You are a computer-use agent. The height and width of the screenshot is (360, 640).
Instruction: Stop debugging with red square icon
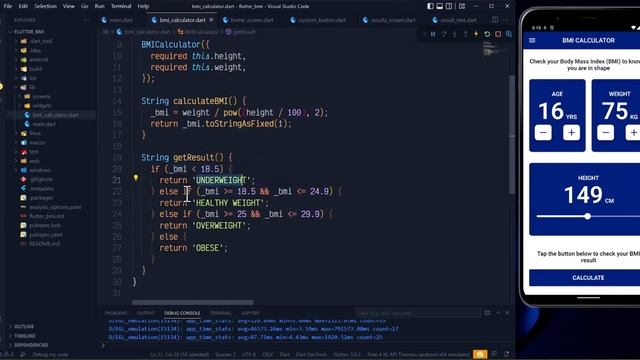click(498, 34)
